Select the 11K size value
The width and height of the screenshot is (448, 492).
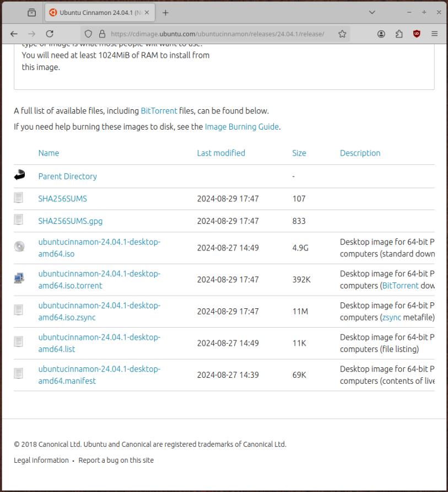point(299,343)
